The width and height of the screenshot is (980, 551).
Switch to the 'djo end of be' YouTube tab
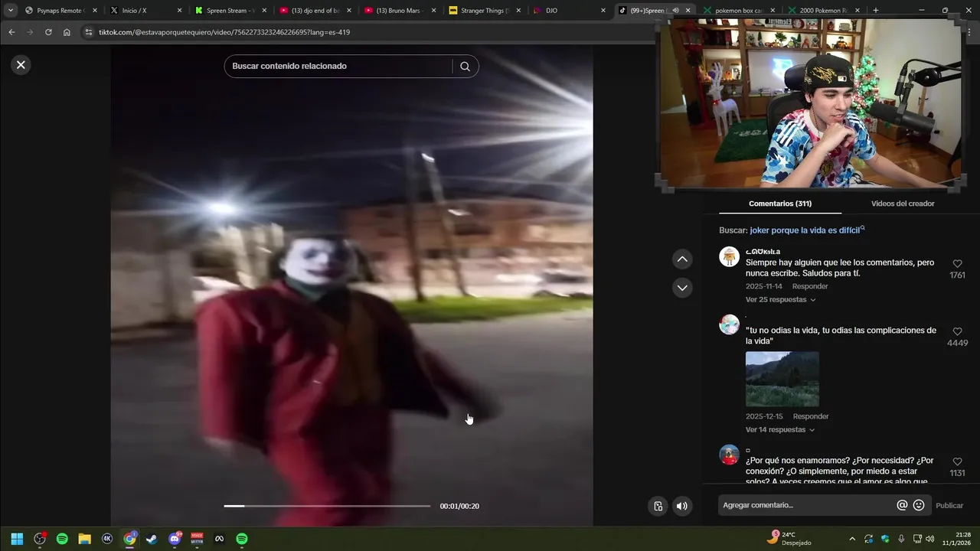coord(315,11)
